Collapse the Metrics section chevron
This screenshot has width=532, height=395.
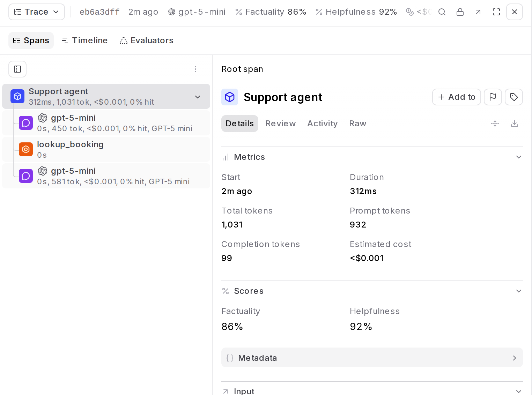pos(519,157)
